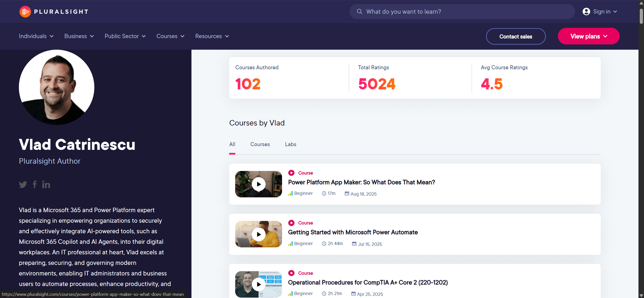Click calendar icon next to Jul 15, 2025
Image resolution: width=644 pixels, height=298 pixels.
pos(354,244)
